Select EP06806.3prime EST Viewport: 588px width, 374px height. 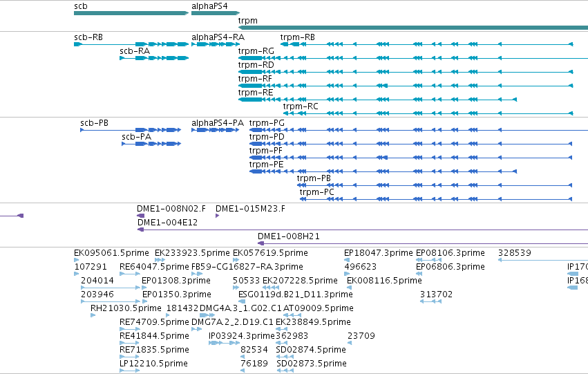click(x=419, y=274)
